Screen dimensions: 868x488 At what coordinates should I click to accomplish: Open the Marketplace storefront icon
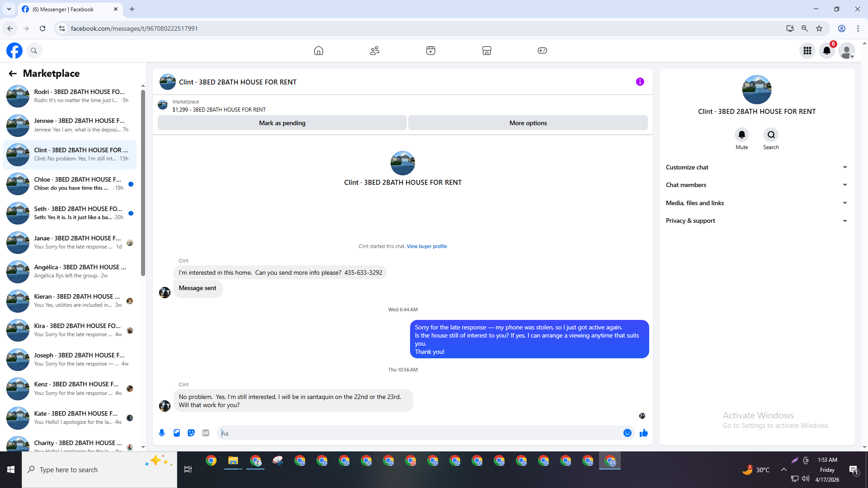tap(487, 51)
